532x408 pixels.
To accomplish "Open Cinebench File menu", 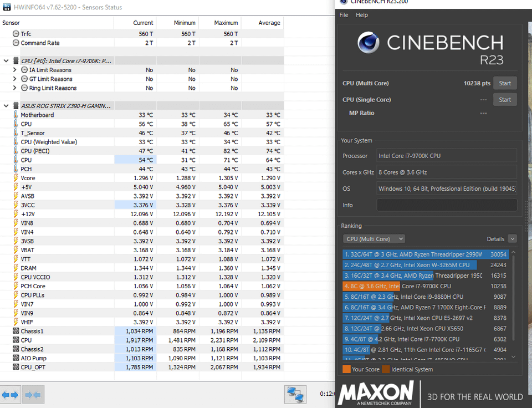I will 344,15.
